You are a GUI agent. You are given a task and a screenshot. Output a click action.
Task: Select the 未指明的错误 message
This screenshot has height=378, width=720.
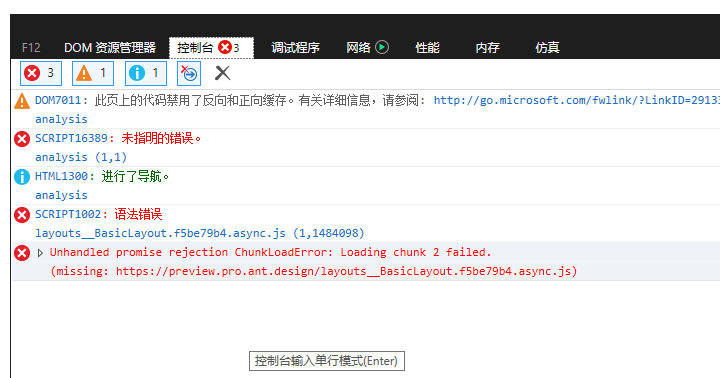coord(161,138)
